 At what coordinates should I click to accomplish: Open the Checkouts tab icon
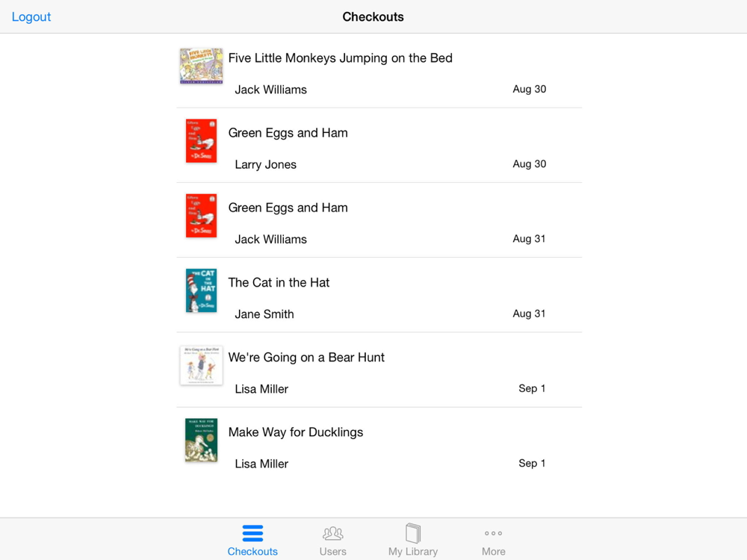(252, 533)
